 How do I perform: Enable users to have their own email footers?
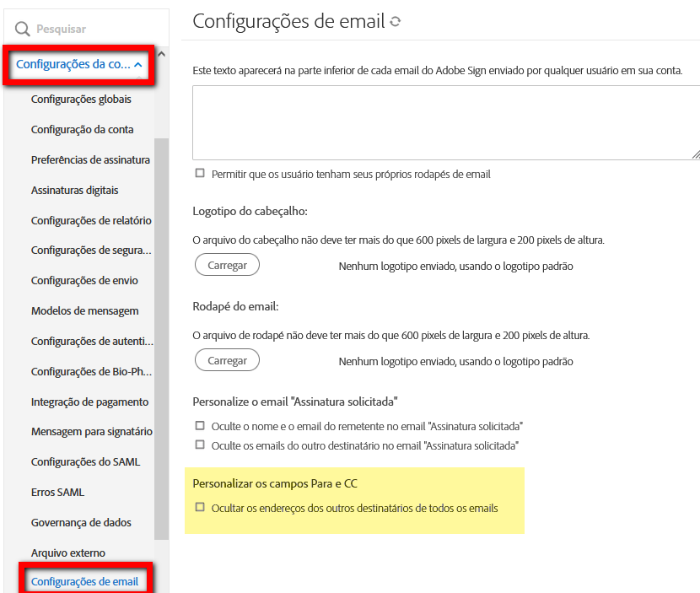tap(200, 173)
